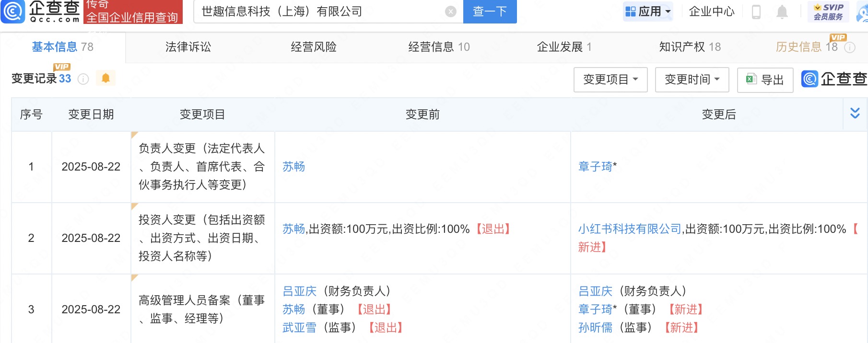The height and width of the screenshot is (343, 868).
Task: Open 苏畅 link in row 1 变更前
Action: (294, 167)
